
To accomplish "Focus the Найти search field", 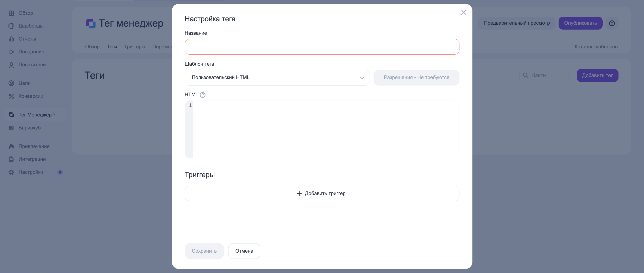I will (544, 75).
